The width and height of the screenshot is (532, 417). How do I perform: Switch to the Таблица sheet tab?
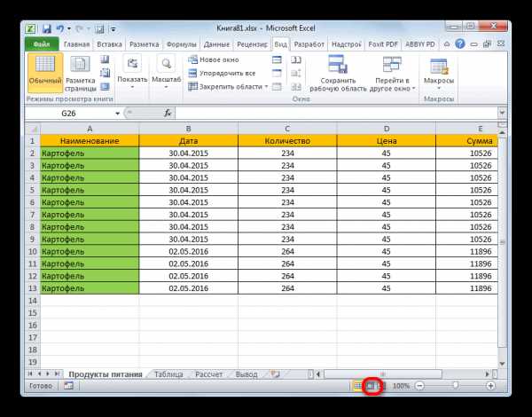[x=168, y=374]
